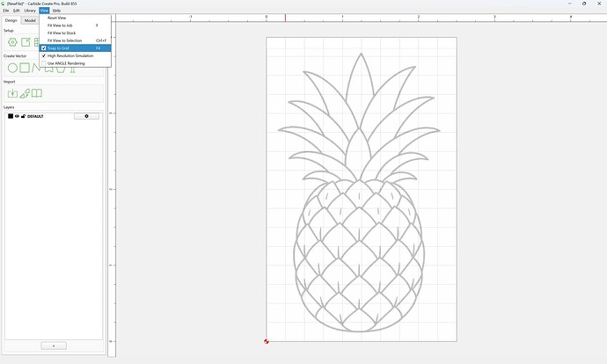Open the Edit menu
607x364 pixels.
click(16, 11)
